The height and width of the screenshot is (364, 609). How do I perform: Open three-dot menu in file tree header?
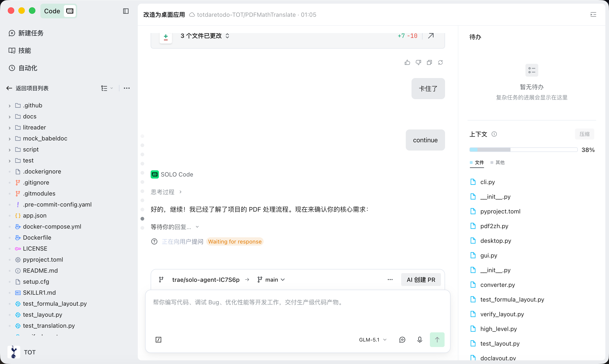pos(127,88)
